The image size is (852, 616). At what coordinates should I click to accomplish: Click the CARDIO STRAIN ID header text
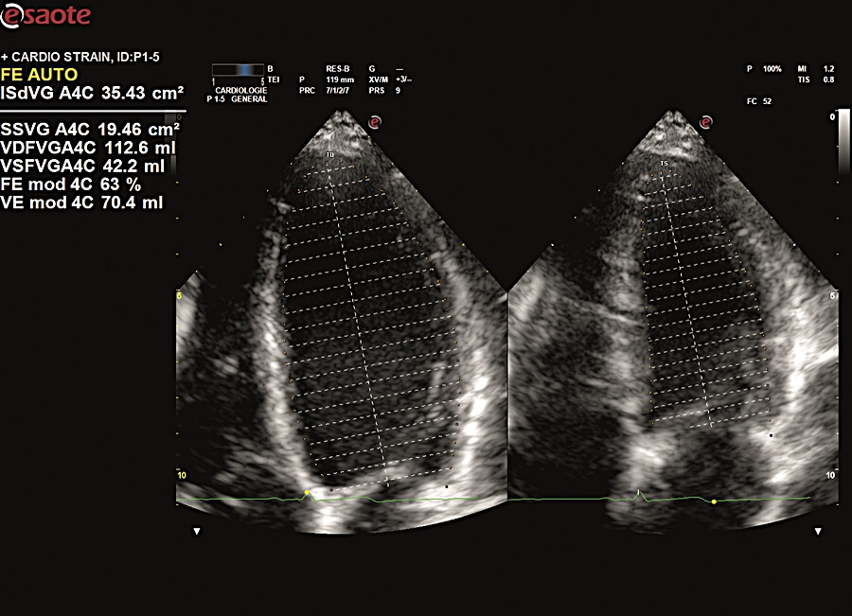click(92, 57)
